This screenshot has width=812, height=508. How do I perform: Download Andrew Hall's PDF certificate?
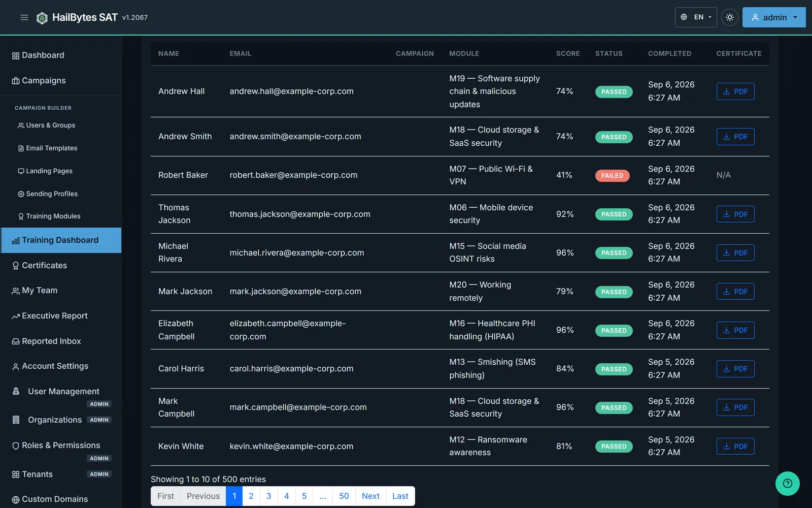point(735,91)
